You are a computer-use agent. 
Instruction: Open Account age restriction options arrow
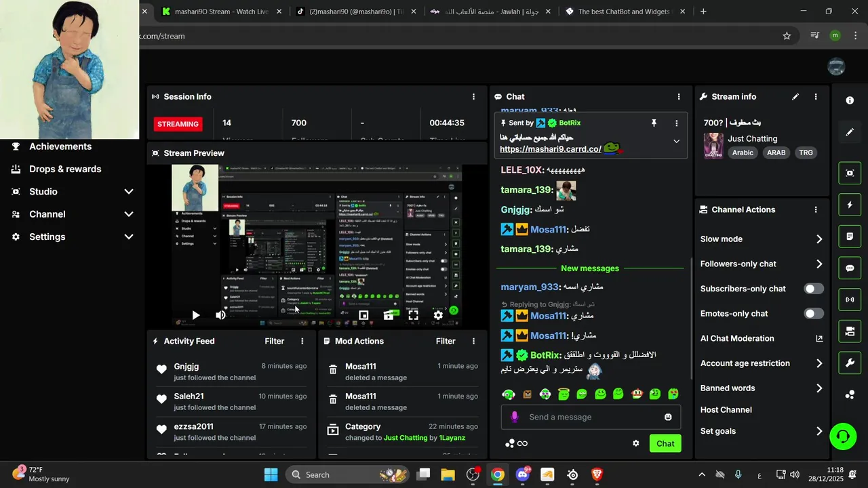tap(819, 363)
